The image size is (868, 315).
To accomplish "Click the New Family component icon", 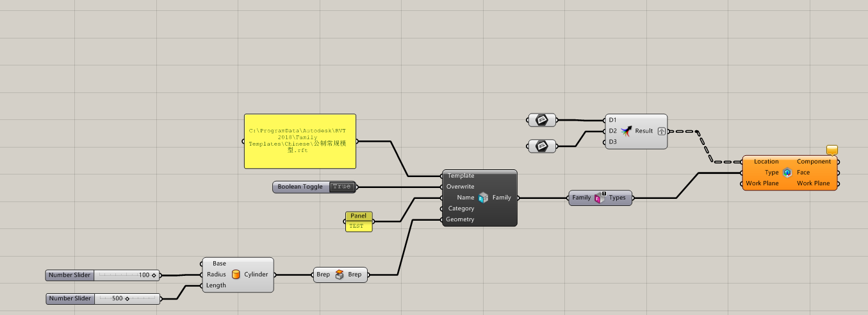I will tap(483, 198).
